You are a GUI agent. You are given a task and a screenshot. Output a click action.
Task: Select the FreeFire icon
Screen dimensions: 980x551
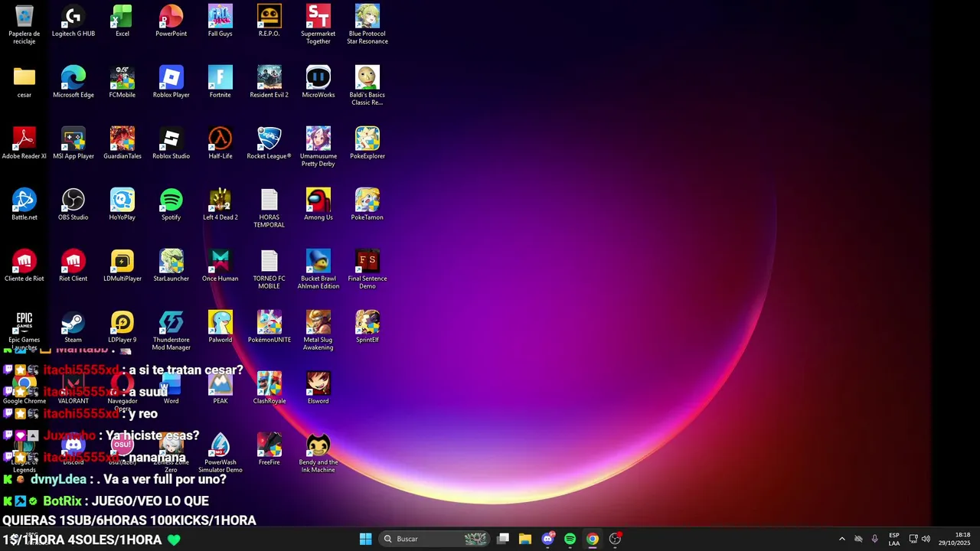click(269, 449)
